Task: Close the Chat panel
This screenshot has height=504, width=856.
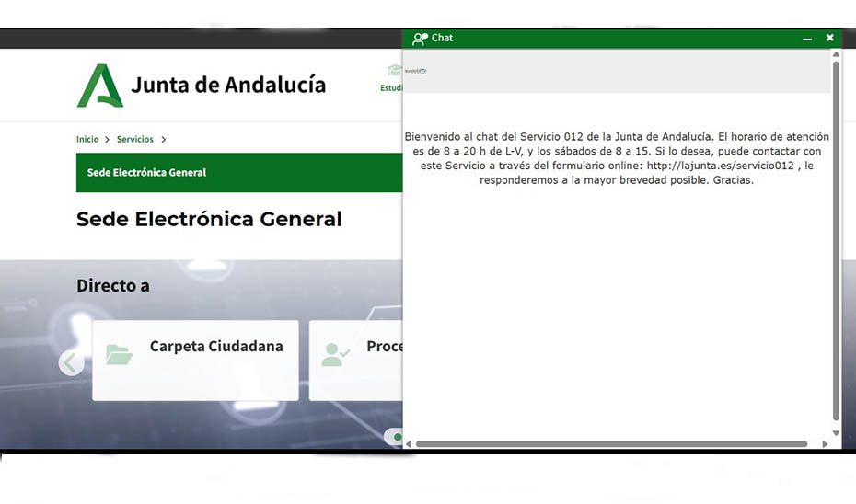Action: 830,38
